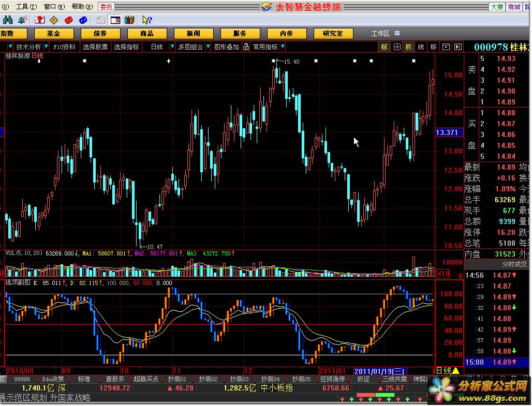Screen dimensions: 532x406
Task: Click the skip-to-end panel icon
Action: [x=458, y=47]
